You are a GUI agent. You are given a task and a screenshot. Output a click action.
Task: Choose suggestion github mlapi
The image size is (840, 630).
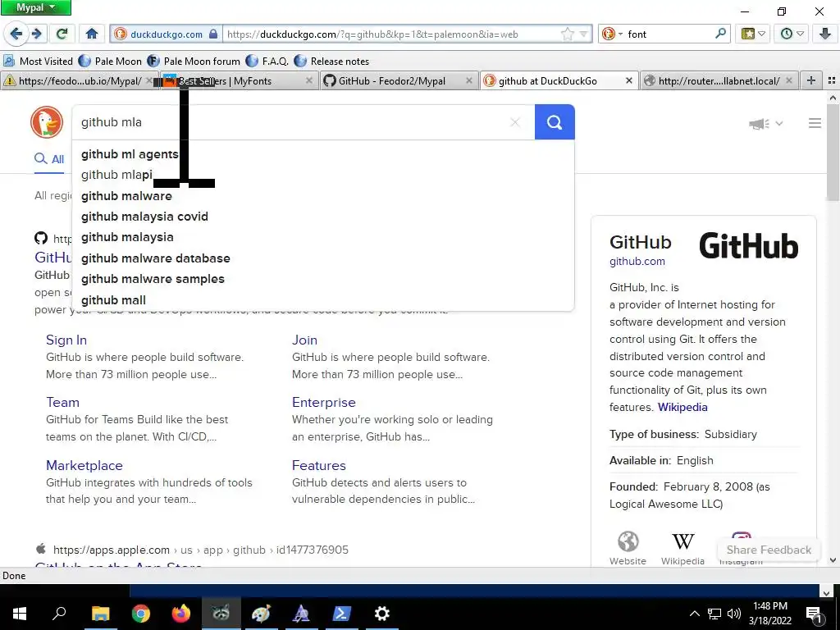click(323, 175)
